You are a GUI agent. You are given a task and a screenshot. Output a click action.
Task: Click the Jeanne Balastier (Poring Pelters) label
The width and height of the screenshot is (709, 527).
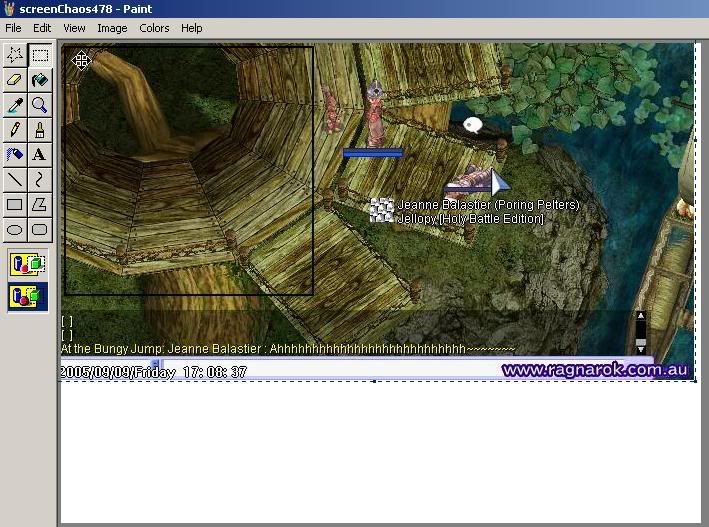tap(488, 204)
